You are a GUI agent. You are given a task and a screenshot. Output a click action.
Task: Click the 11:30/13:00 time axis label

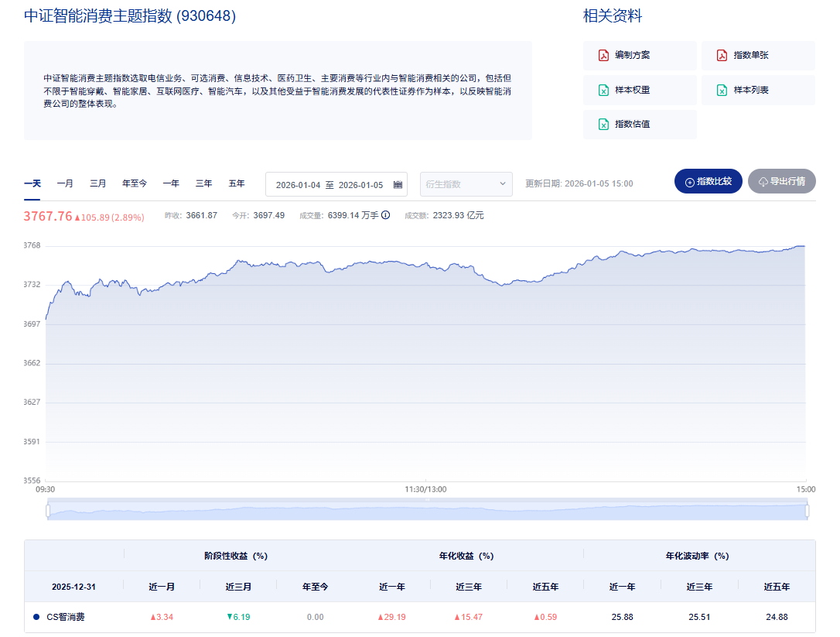pyautogui.click(x=425, y=489)
